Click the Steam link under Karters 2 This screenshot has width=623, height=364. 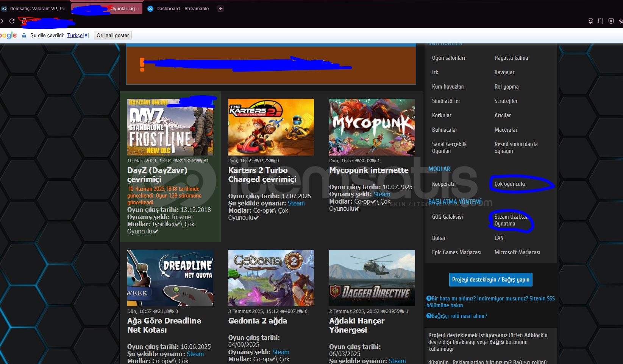click(296, 203)
